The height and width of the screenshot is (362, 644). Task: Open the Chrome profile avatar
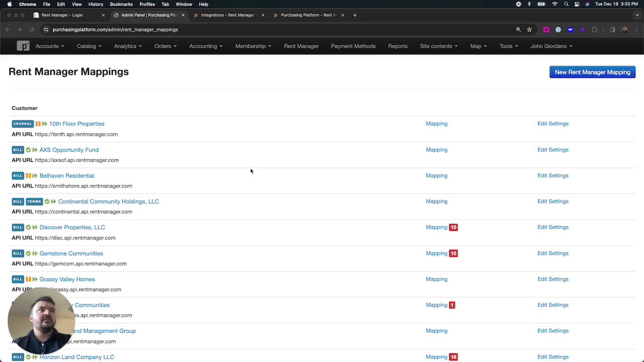point(624,30)
